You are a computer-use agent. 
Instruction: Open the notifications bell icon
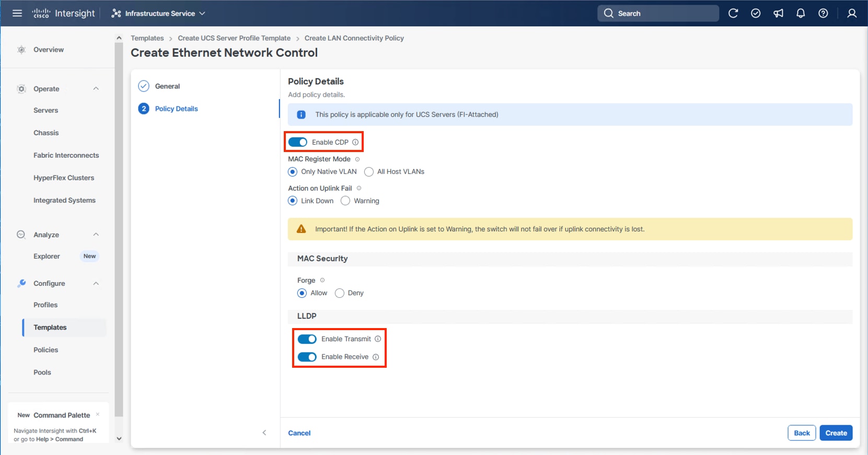pos(801,14)
